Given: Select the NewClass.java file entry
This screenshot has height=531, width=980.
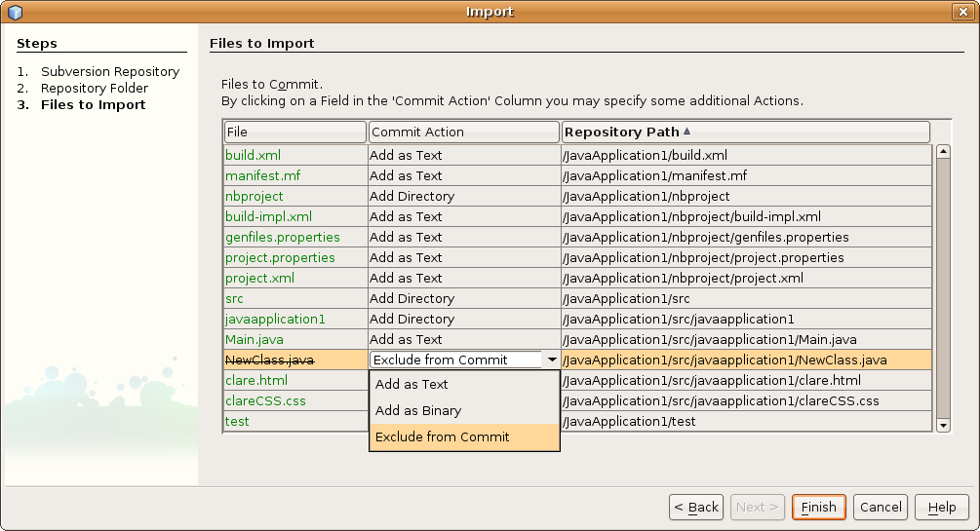Looking at the screenshot, I should [270, 360].
